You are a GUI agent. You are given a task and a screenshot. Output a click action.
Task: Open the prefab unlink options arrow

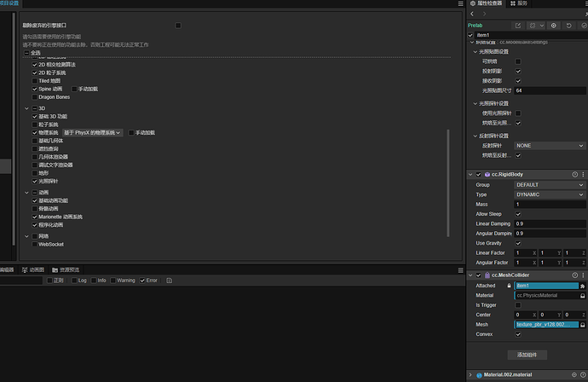click(x=542, y=26)
